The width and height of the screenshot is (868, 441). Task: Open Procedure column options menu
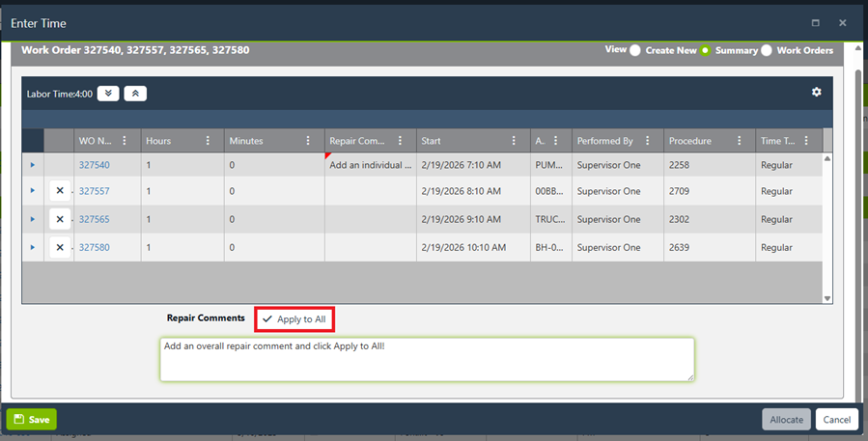(x=740, y=141)
